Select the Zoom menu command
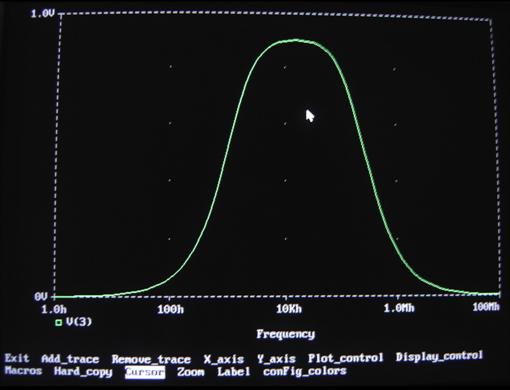The image size is (510, 390). pyautogui.click(x=190, y=372)
